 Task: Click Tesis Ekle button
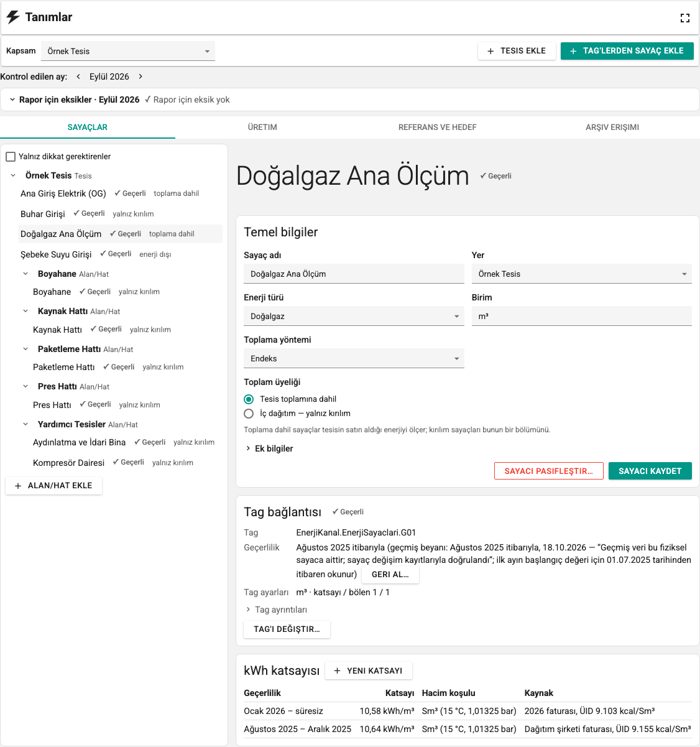pos(517,51)
